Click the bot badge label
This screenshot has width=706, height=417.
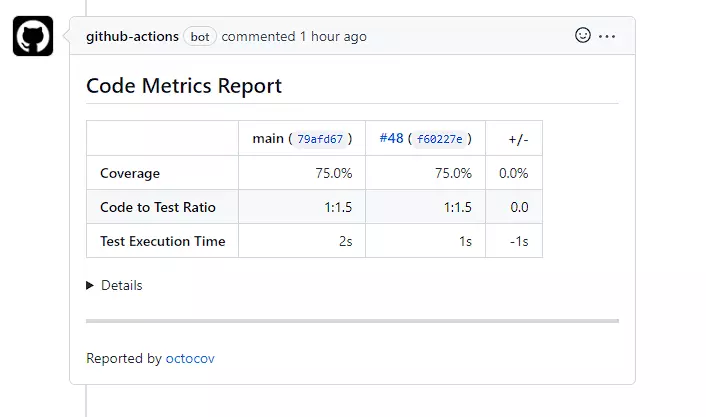click(200, 36)
